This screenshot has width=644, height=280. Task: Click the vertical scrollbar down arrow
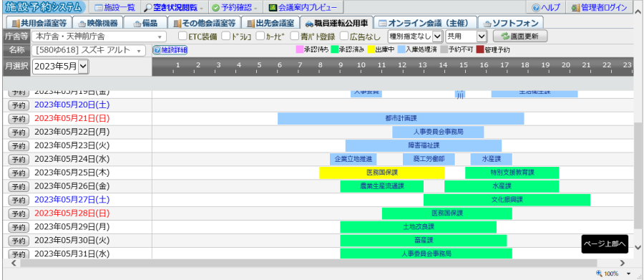pyautogui.click(x=638, y=247)
